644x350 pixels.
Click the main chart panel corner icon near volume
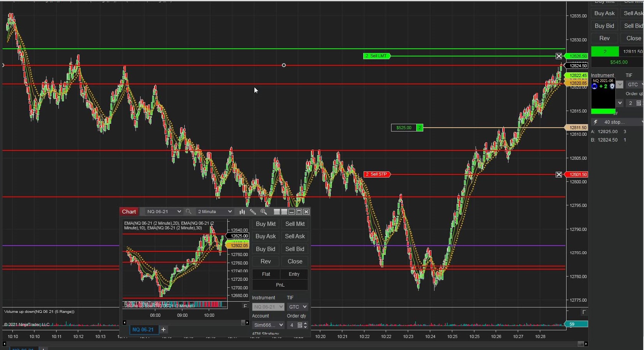coord(584,312)
